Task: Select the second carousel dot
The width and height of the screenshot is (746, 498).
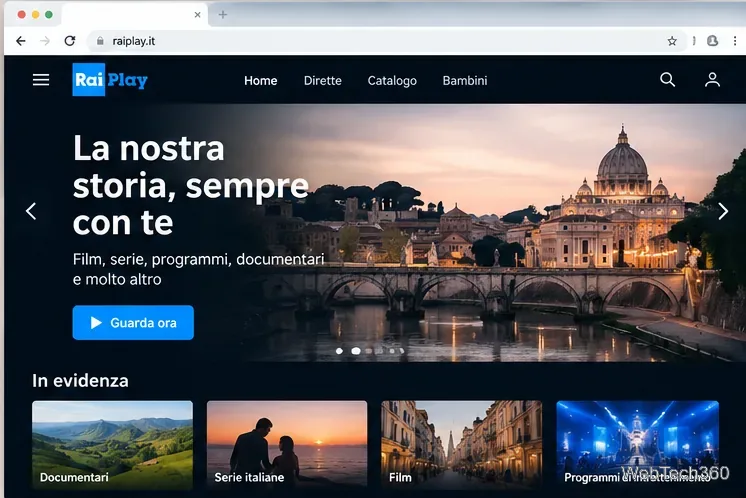Action: click(356, 351)
